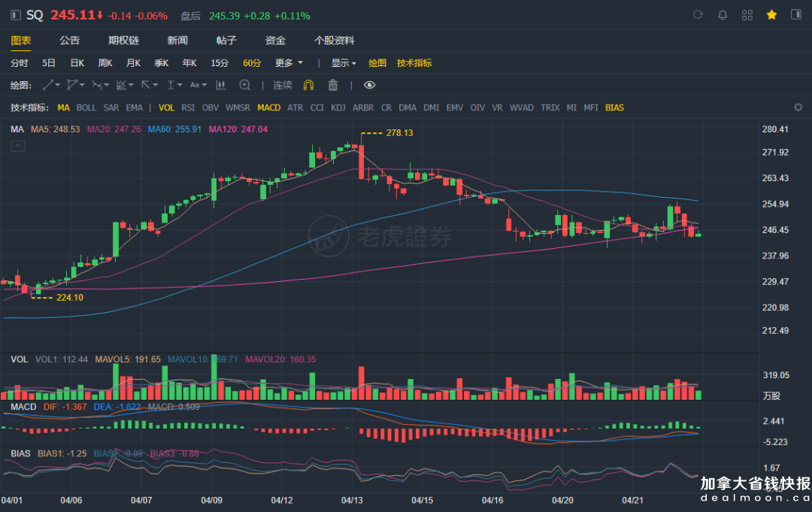The width and height of the screenshot is (812, 512).
Task: Turn off the MACD indicator
Action: pos(268,108)
